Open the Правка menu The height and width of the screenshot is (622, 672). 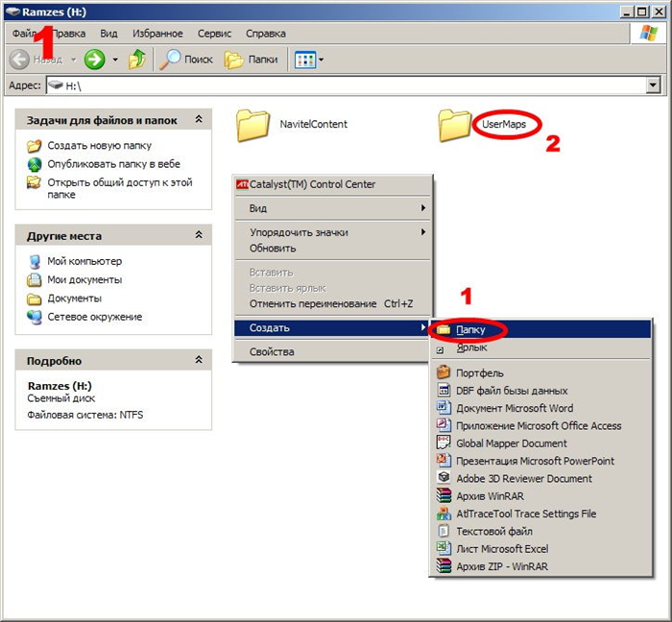click(68, 34)
